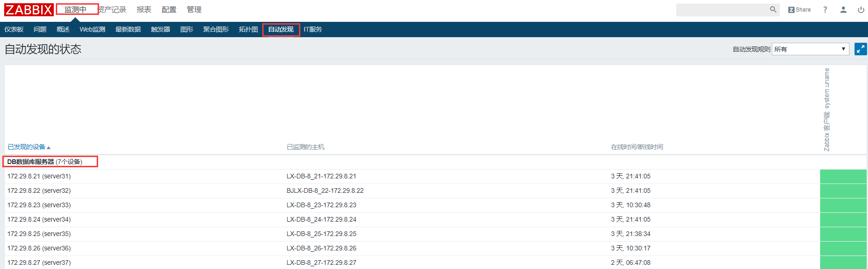Image resolution: width=868 pixels, height=269 pixels.
Task: Focus the top search input field
Action: point(723,9)
